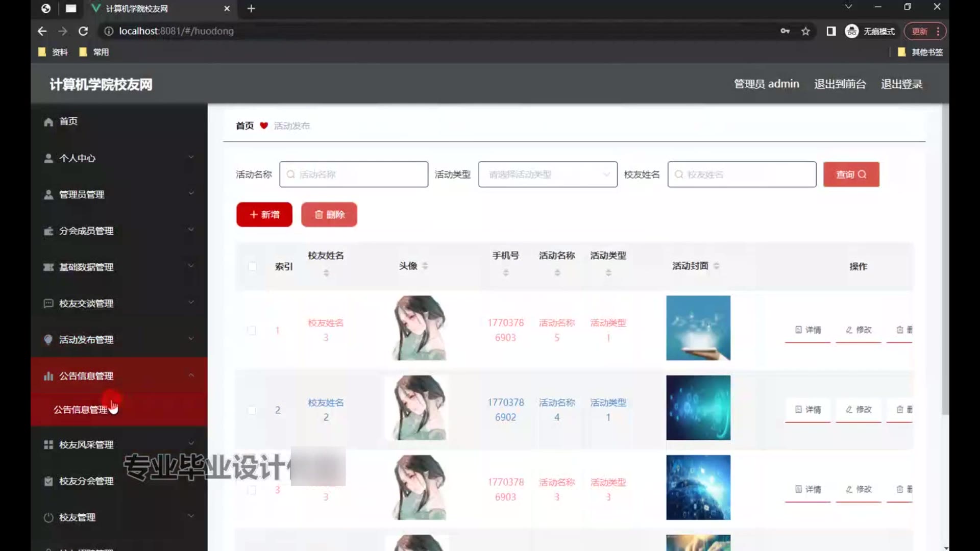
Task: Click chat icon beside 校友交谈管理
Action: pos(48,304)
